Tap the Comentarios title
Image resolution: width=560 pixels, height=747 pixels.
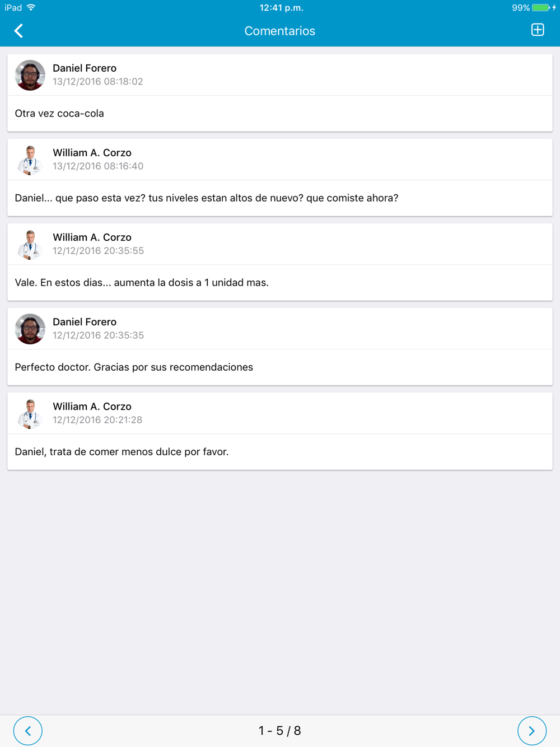pyautogui.click(x=280, y=31)
